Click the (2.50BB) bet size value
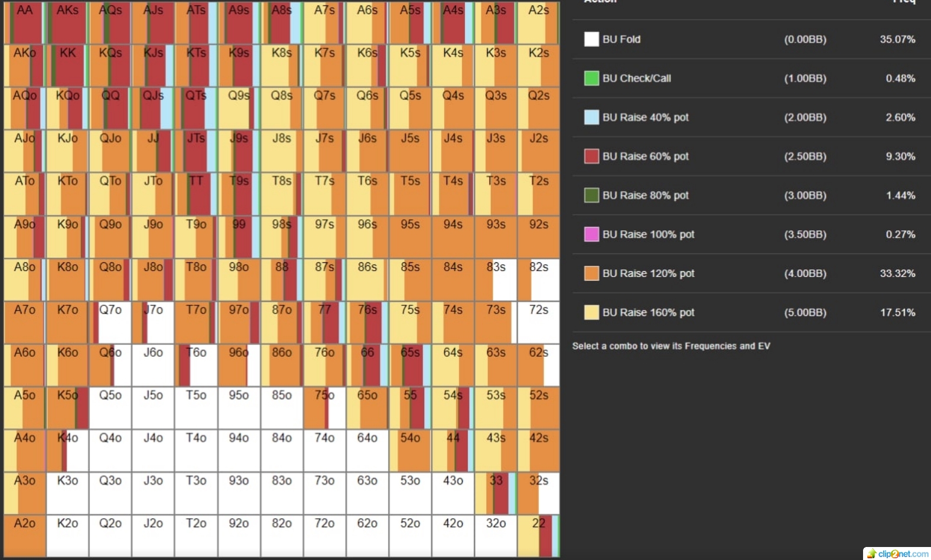 point(805,156)
